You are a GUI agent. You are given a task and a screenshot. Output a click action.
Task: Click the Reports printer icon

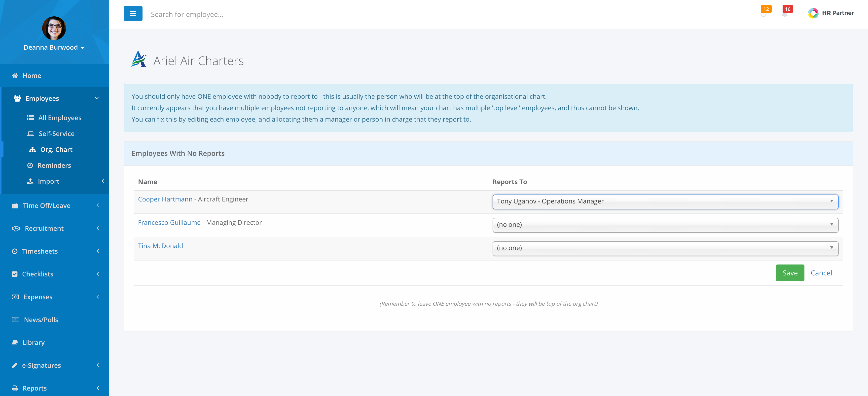[x=15, y=388]
